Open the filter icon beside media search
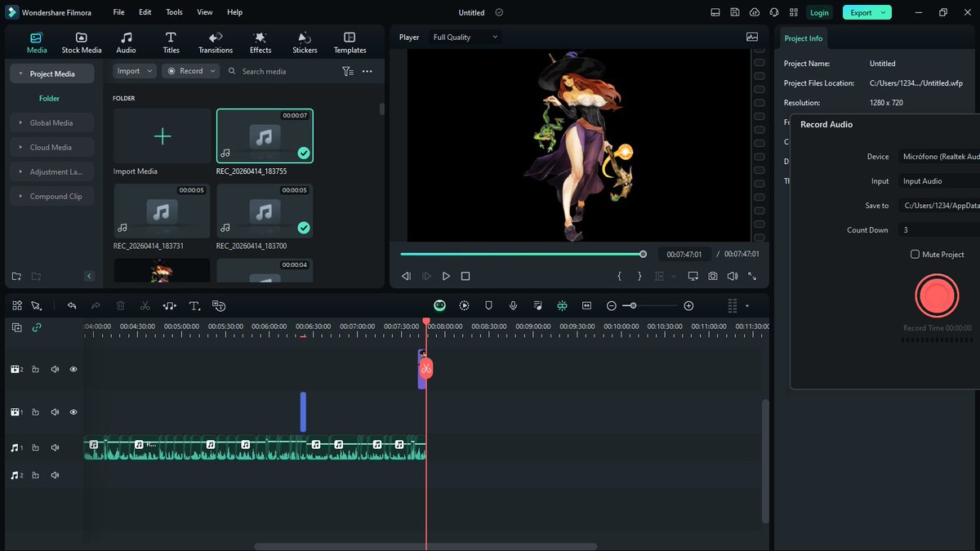 tap(348, 71)
